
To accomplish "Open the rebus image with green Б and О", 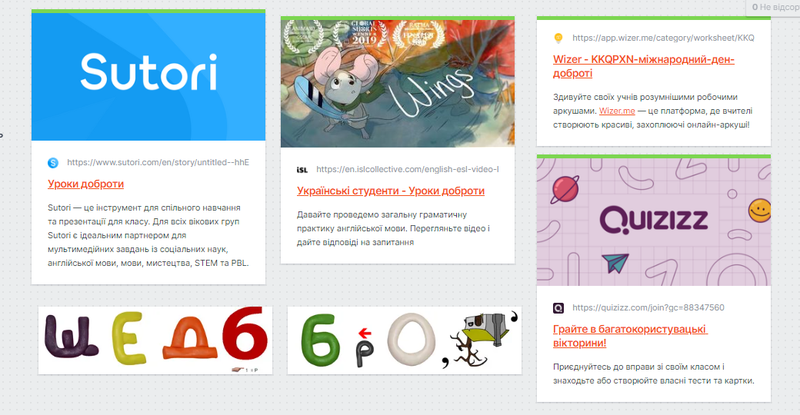I will (405, 340).
